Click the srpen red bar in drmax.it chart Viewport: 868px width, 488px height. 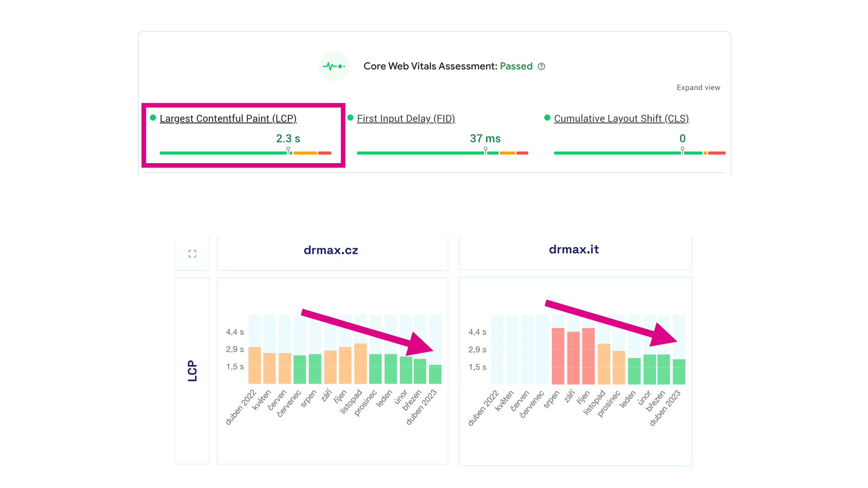coord(558,356)
